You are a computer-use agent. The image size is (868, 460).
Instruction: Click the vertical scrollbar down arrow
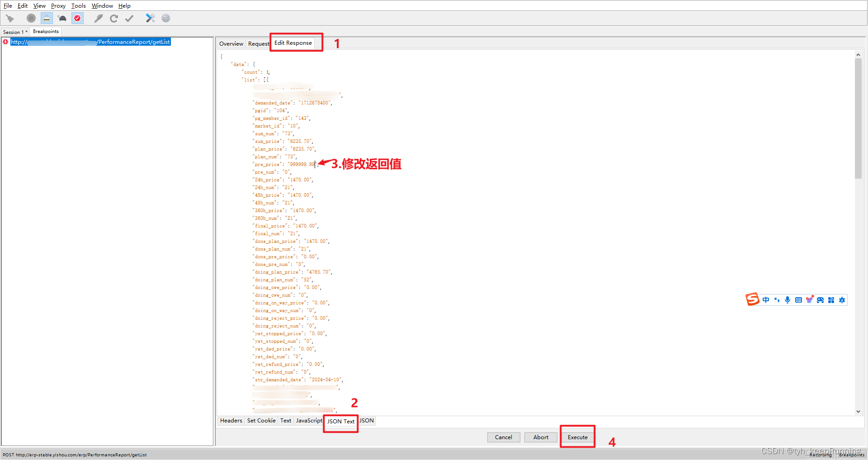tap(858, 411)
